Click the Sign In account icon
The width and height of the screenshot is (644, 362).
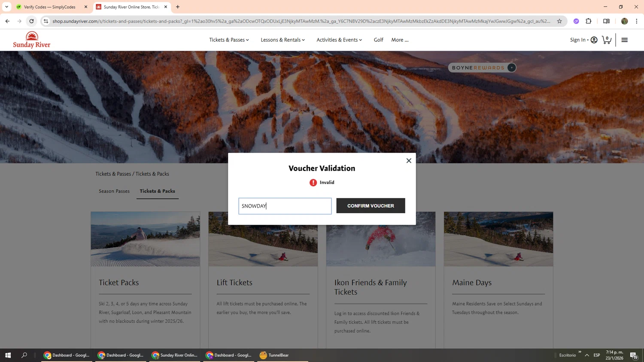pos(594,40)
